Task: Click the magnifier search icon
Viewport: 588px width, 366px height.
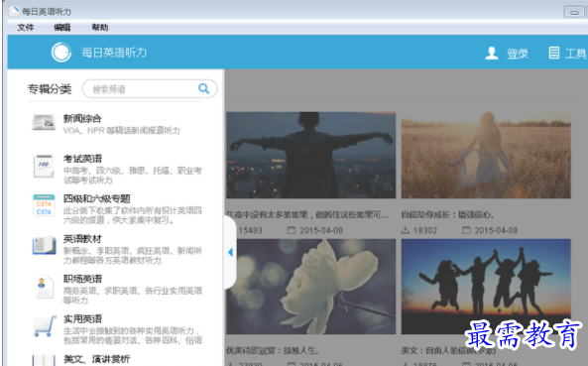Action: [203, 88]
